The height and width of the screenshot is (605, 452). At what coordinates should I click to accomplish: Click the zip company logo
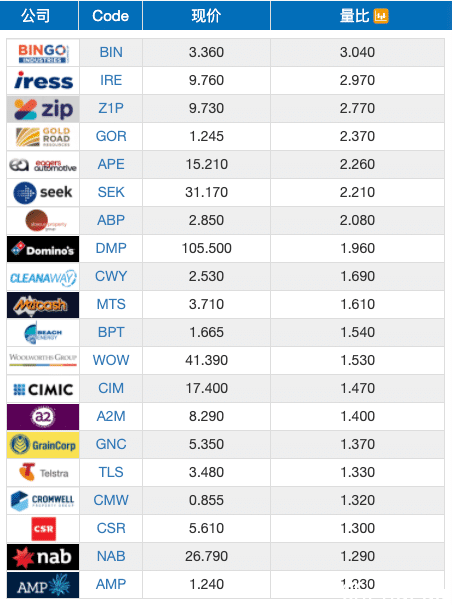click(43, 108)
